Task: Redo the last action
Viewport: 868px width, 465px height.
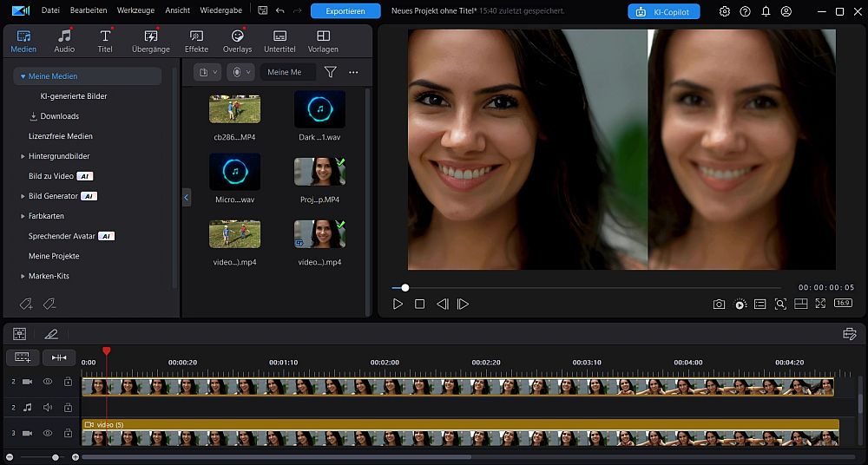Action: pyautogui.click(x=297, y=10)
